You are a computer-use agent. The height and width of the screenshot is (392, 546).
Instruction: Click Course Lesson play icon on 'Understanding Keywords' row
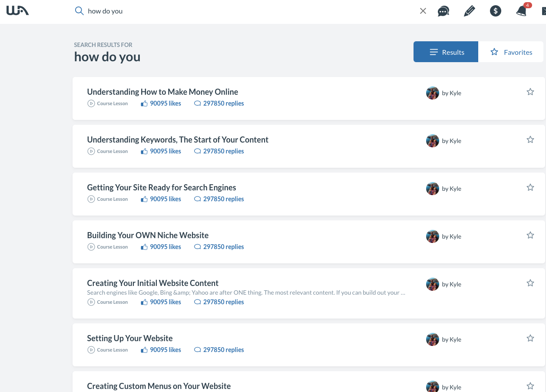tap(91, 151)
